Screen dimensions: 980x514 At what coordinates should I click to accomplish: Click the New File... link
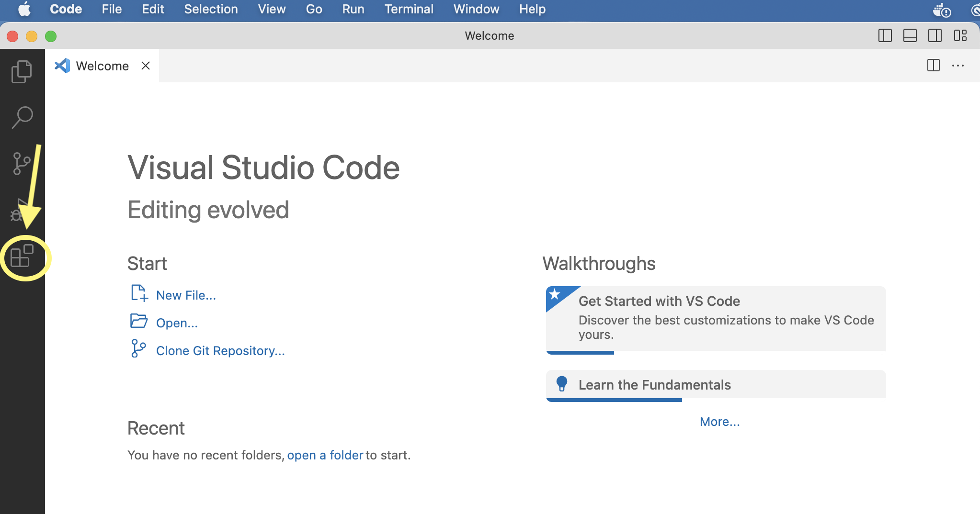coord(186,295)
